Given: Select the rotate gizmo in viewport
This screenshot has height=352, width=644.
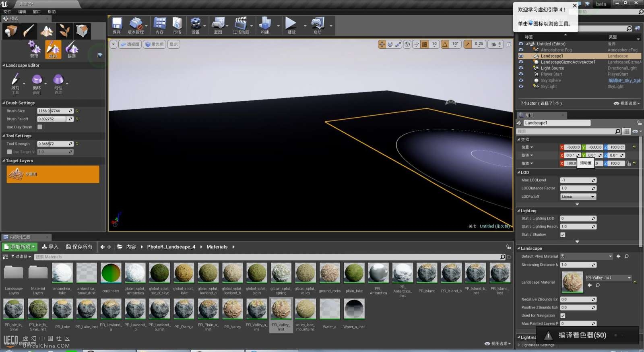Looking at the screenshot, I should tap(390, 44).
